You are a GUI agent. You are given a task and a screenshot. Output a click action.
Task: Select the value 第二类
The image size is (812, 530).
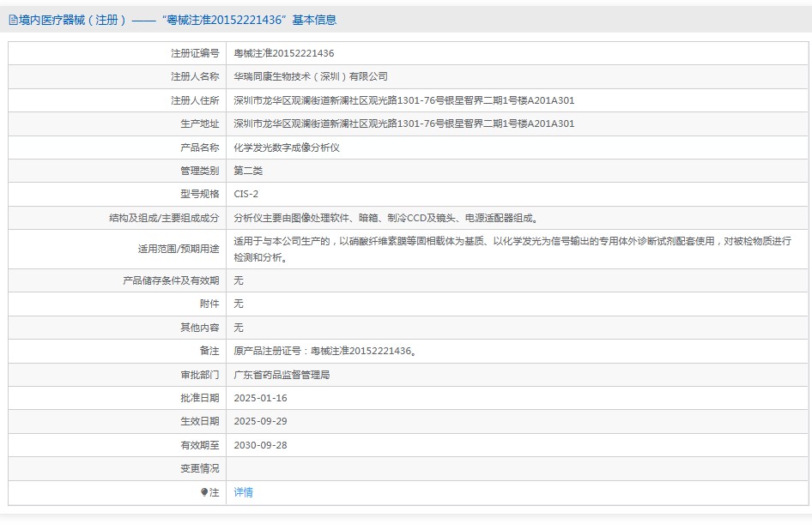coord(248,171)
